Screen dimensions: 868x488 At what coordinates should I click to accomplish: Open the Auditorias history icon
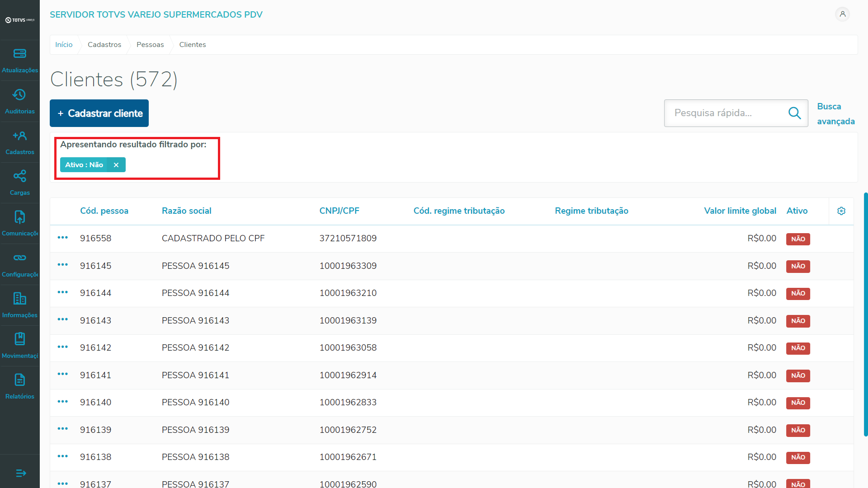19,95
